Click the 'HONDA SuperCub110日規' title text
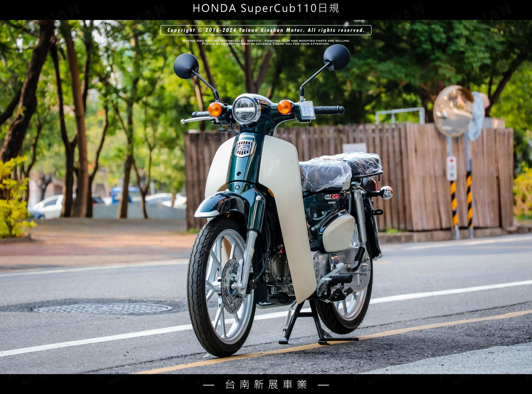 pyautogui.click(x=266, y=9)
